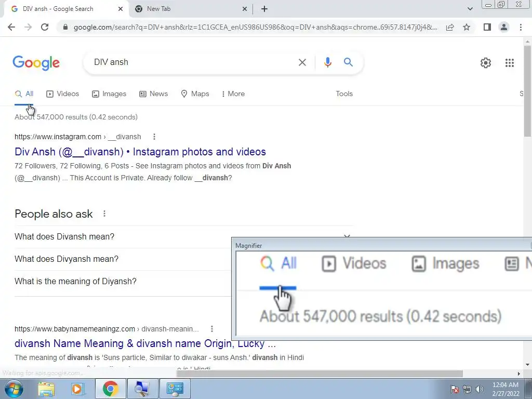Open tab search dropdown arrow

[470, 9]
